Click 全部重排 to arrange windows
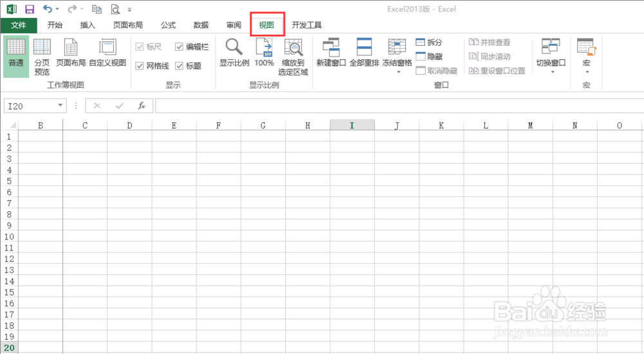Screen dimensions: 644x354 (x=365, y=53)
